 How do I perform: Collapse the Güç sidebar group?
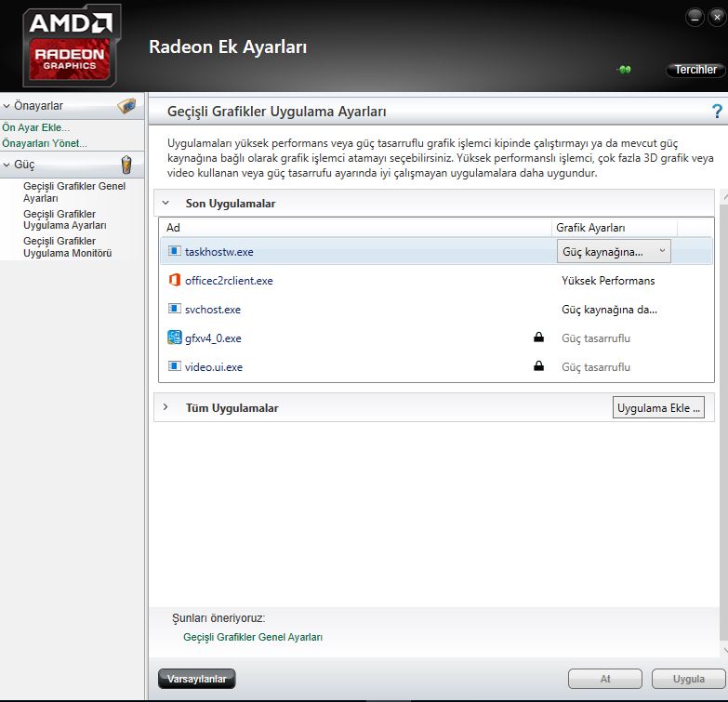(x=7, y=165)
